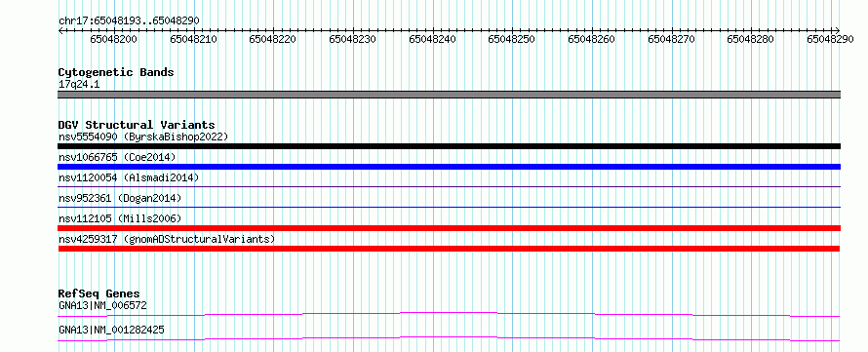Image resolution: width=868 pixels, height=352 pixels.
Task: Click ruler position 65048260
Action: click(x=592, y=39)
